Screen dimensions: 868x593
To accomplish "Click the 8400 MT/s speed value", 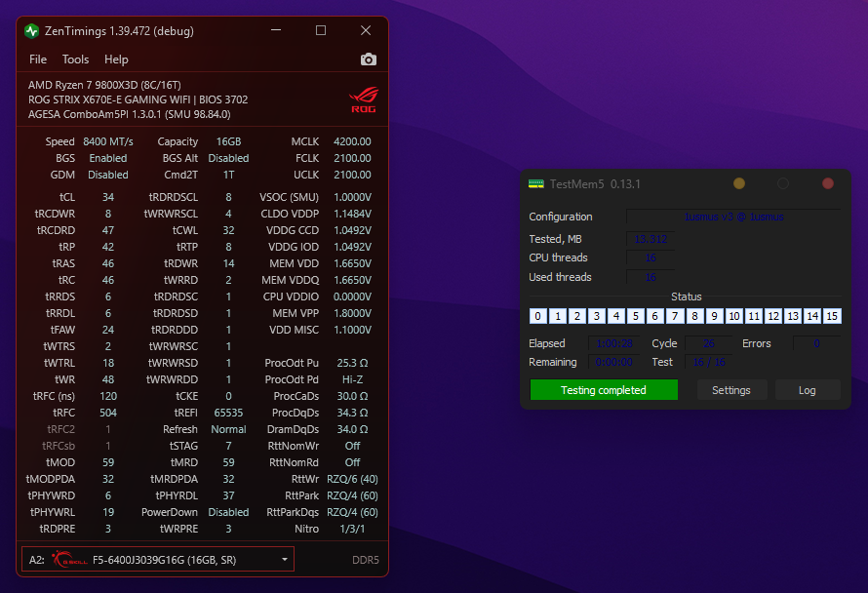I will pos(108,141).
